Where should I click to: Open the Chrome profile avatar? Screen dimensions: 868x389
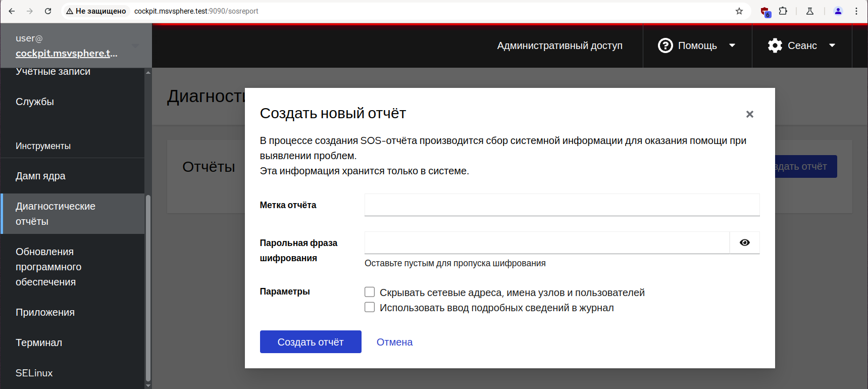click(838, 11)
